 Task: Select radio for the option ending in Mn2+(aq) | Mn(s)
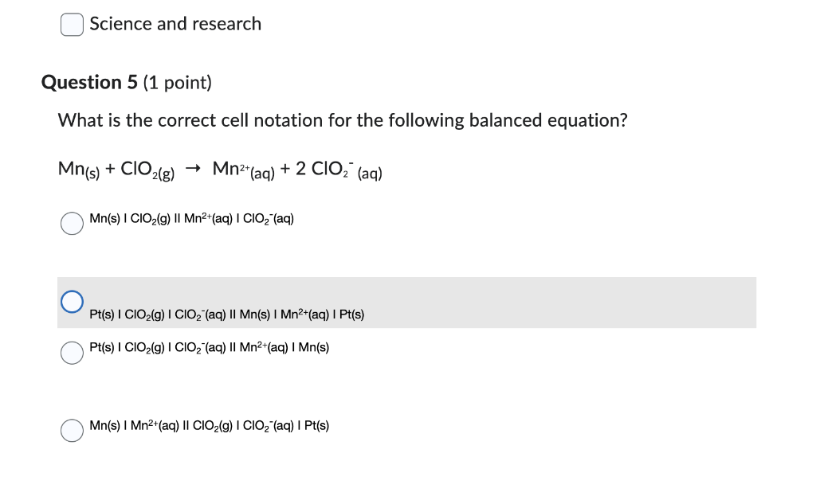(72, 353)
